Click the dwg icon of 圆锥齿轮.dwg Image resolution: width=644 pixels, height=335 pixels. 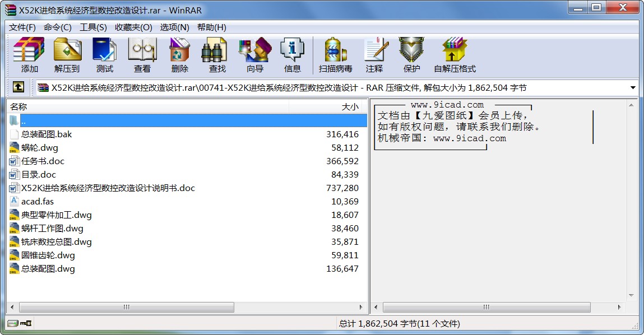pos(14,255)
